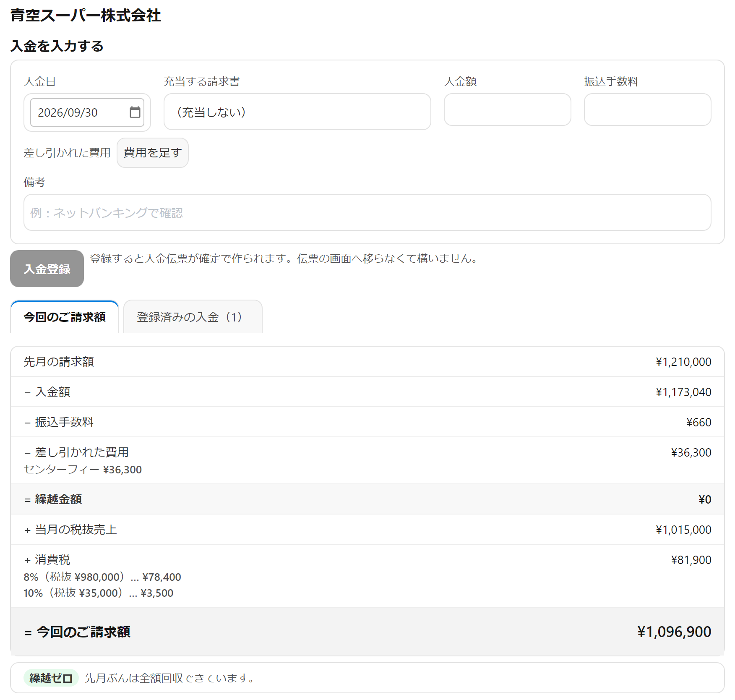Click the 青空スーパー株式会社 heading
Image resolution: width=735 pixels, height=700 pixels.
pos(86,16)
